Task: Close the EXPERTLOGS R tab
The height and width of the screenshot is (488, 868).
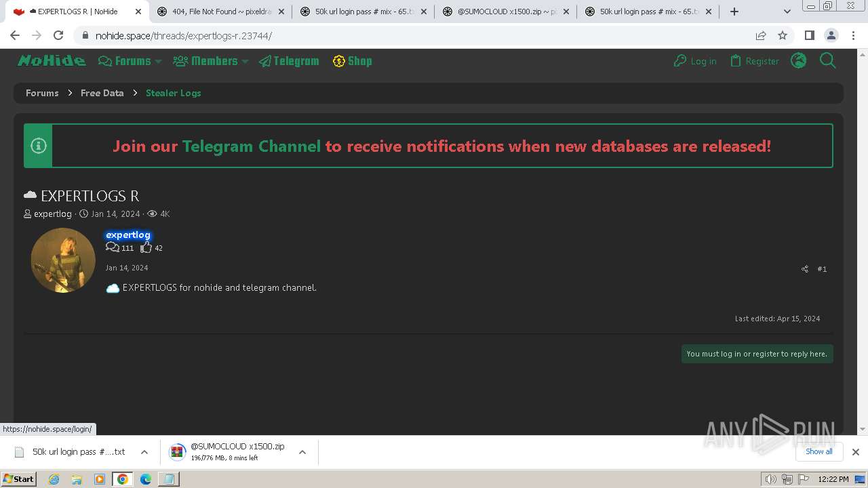Action: pos(138,12)
